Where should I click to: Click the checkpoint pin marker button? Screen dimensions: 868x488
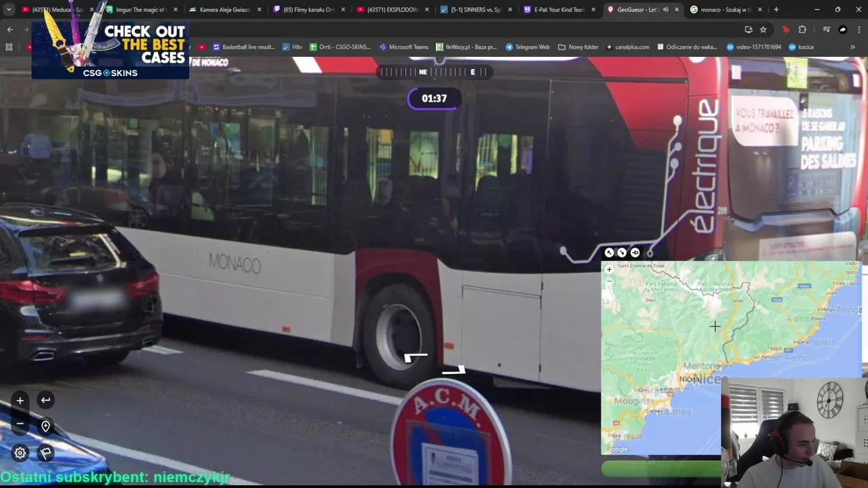pos(45,426)
